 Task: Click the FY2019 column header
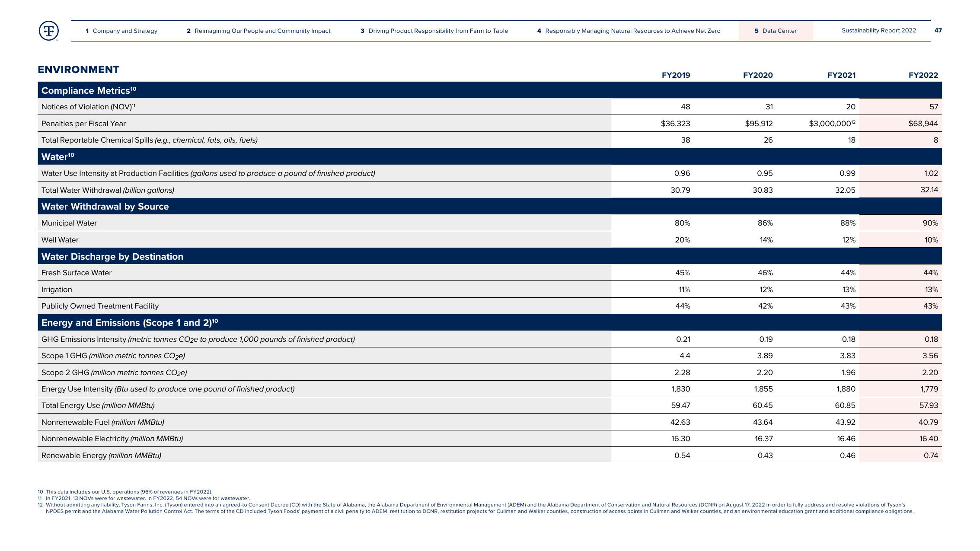[x=676, y=75]
